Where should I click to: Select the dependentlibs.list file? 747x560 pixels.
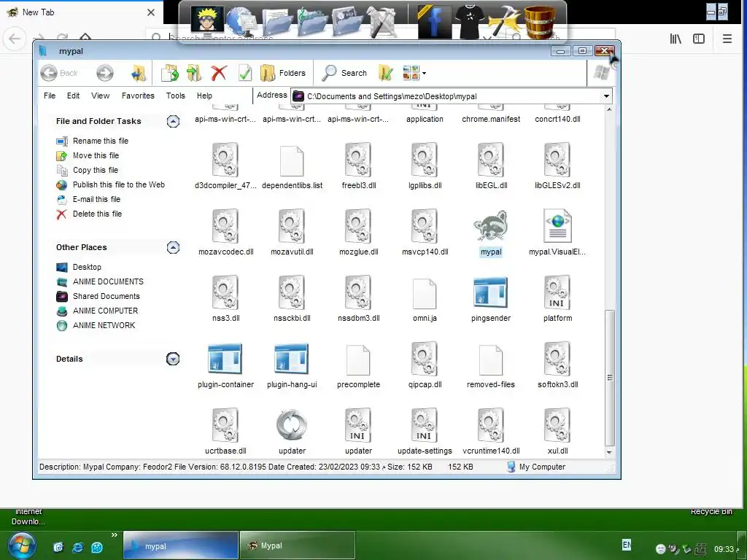coord(292,167)
